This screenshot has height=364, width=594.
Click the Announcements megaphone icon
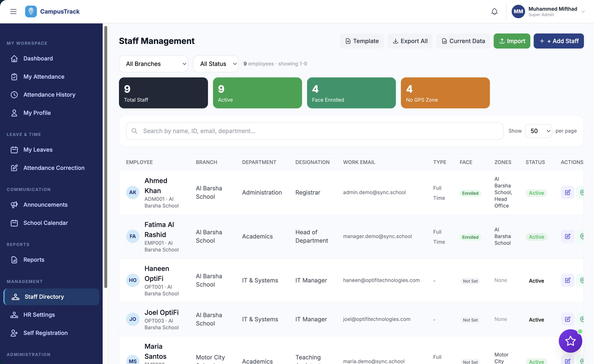pos(14,205)
